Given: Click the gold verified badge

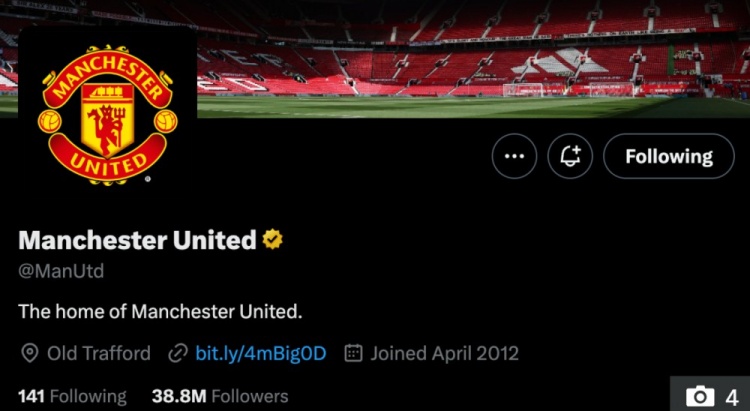Looking at the screenshot, I should (x=273, y=240).
